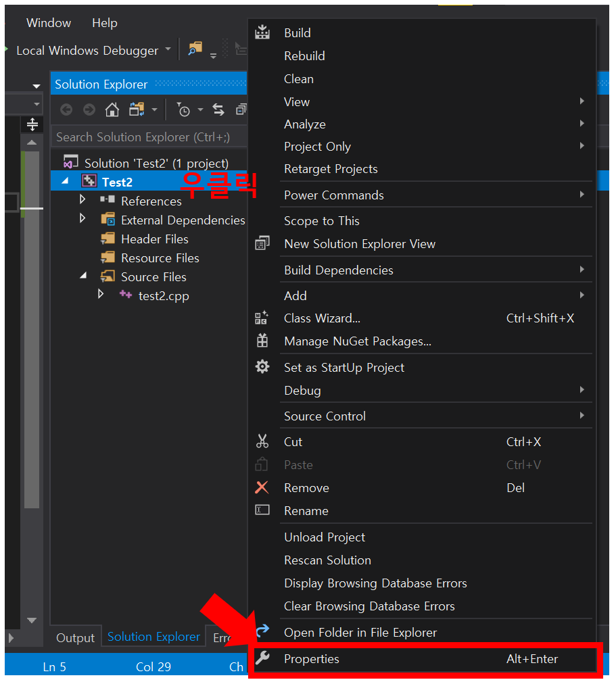Click the Test2 project icon
The image size is (616, 682).
pos(89,181)
